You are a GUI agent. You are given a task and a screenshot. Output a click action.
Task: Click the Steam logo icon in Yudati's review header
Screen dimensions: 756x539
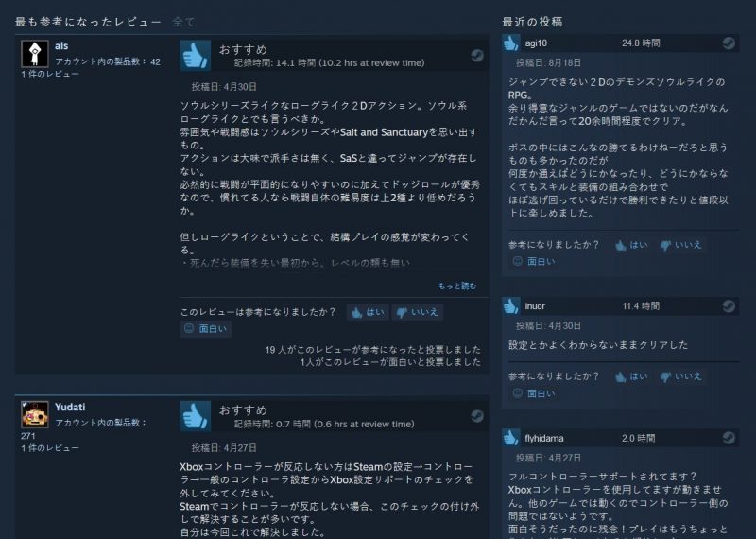coord(477,416)
